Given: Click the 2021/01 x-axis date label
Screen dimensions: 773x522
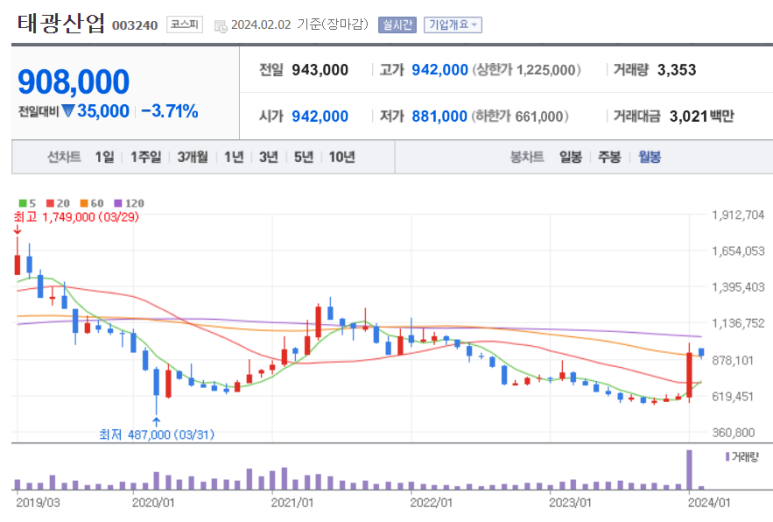Looking at the screenshot, I should point(292,503).
